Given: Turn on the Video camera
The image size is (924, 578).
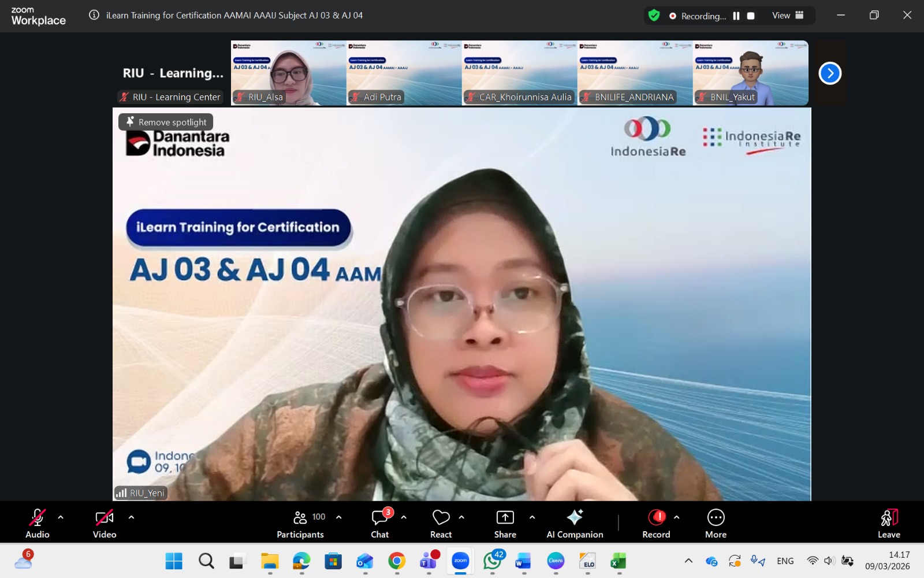Looking at the screenshot, I should pyautogui.click(x=105, y=524).
